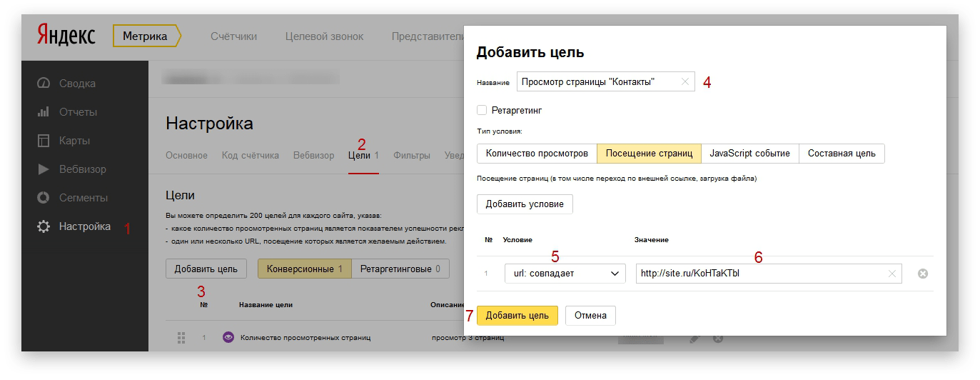The height and width of the screenshot is (380, 980).
Task: Enable the Ретаргетинг checkbox
Action: (482, 110)
